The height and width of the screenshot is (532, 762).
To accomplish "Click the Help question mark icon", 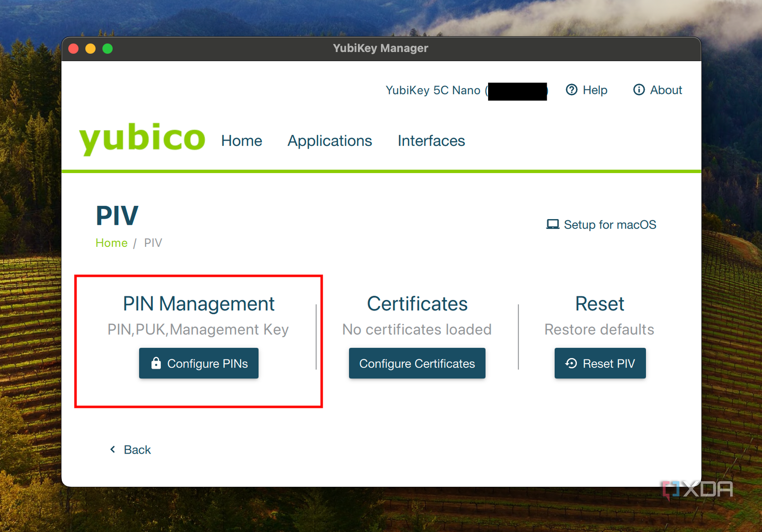I will (x=572, y=90).
